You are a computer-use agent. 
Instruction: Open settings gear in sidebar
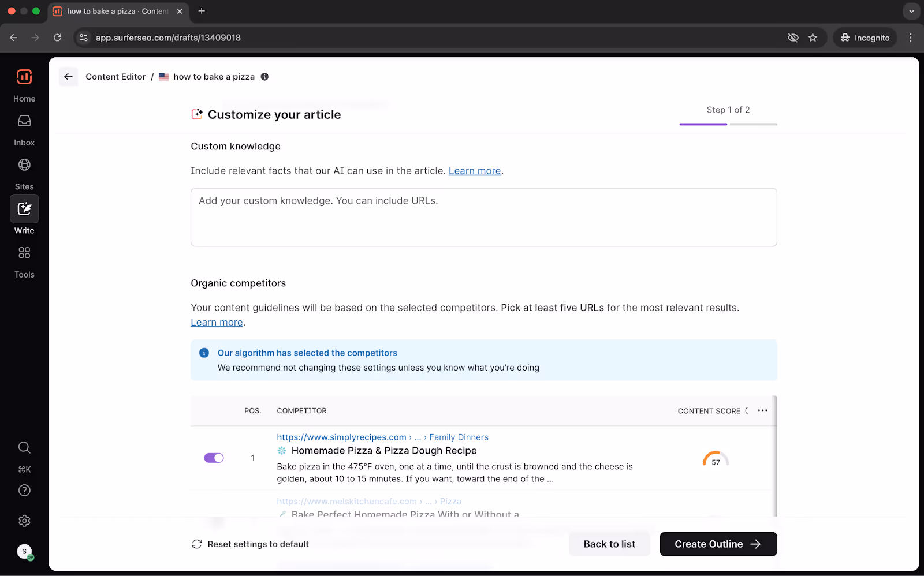click(24, 521)
